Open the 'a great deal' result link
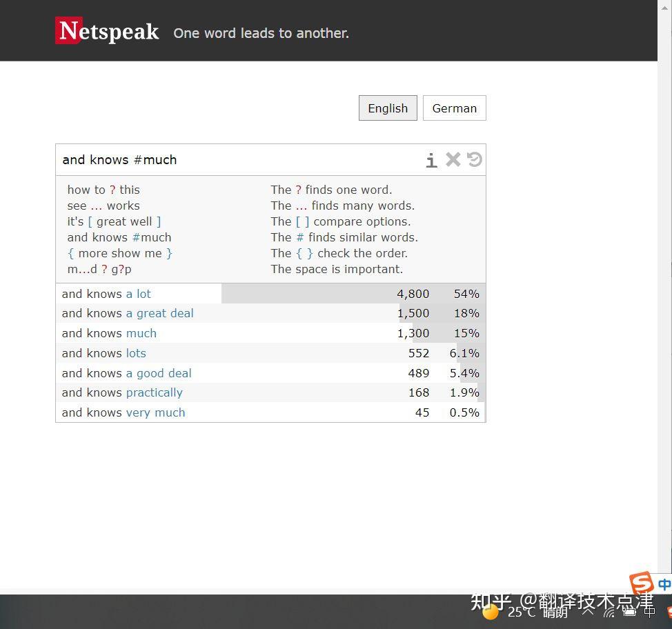Viewport: 672px width, 629px height. pyautogui.click(x=159, y=313)
